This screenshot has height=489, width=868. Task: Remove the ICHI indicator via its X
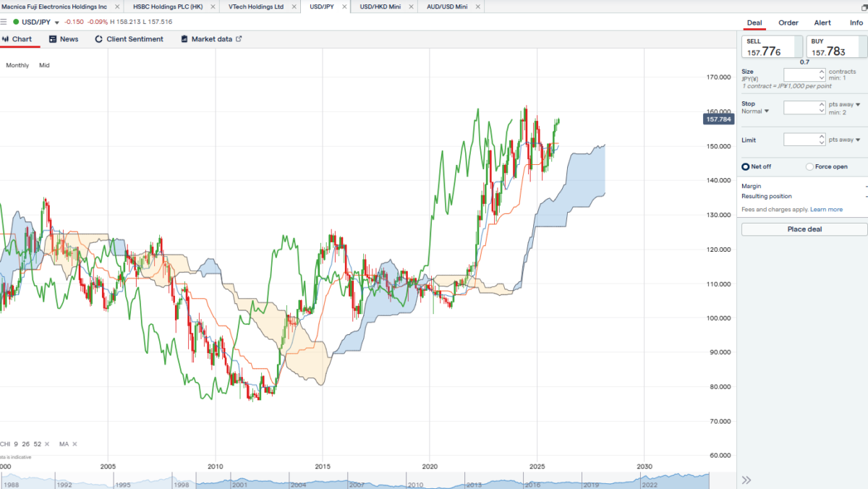click(46, 443)
